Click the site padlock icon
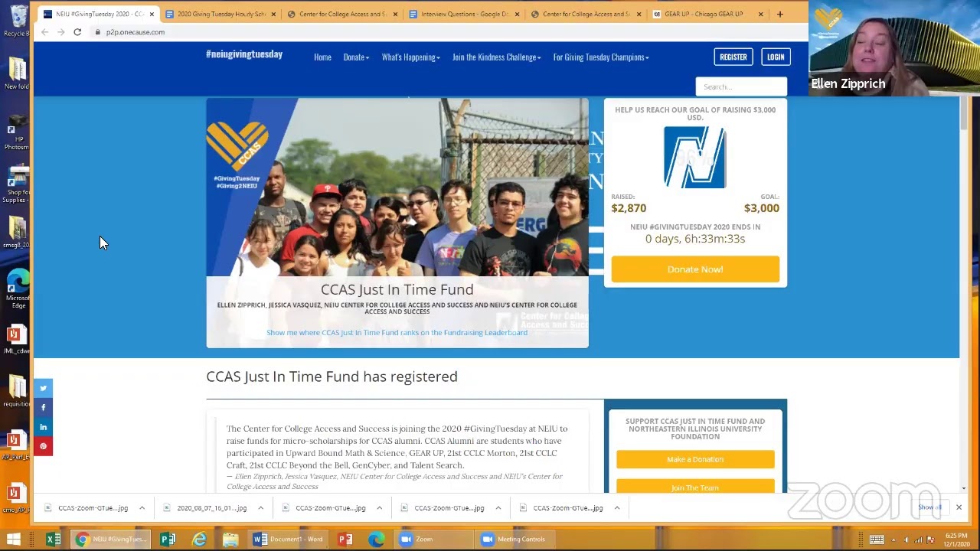 click(97, 32)
